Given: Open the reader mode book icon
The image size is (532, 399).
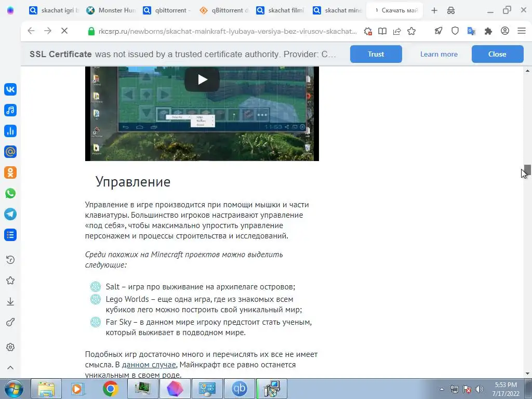Looking at the screenshot, I should click(x=382, y=31).
